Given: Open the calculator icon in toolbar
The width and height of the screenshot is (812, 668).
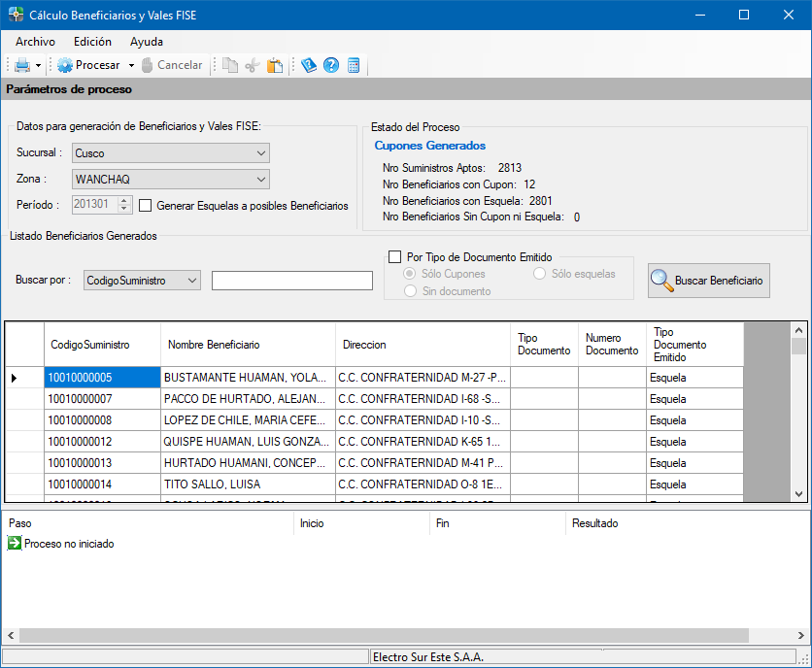Looking at the screenshot, I should 354,65.
